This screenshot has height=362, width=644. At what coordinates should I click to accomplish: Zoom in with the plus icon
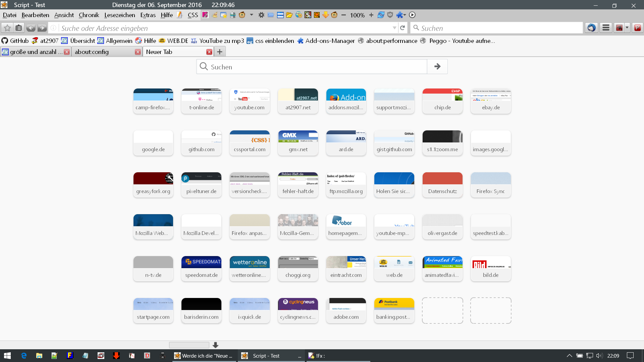tap(371, 15)
